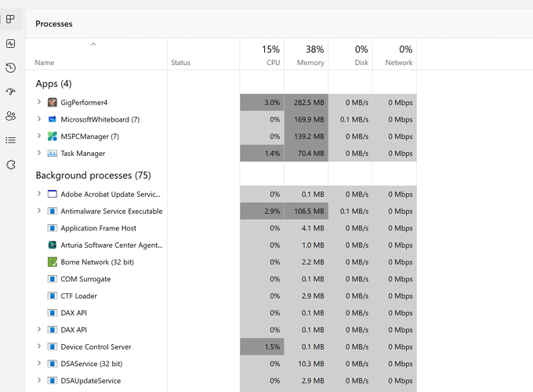533x392 pixels.
Task: Click DSAService memory value 10.3 MB
Action: (310, 364)
